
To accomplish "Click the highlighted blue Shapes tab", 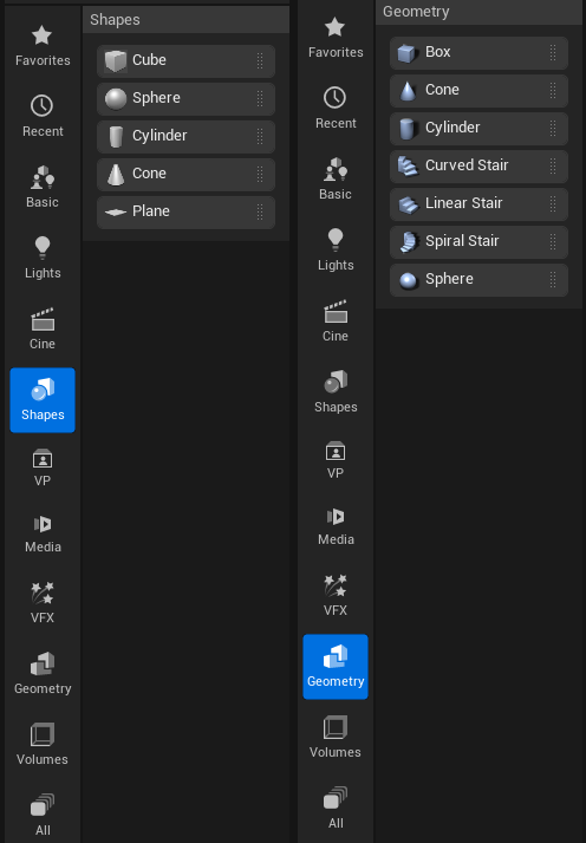I will click(42, 400).
